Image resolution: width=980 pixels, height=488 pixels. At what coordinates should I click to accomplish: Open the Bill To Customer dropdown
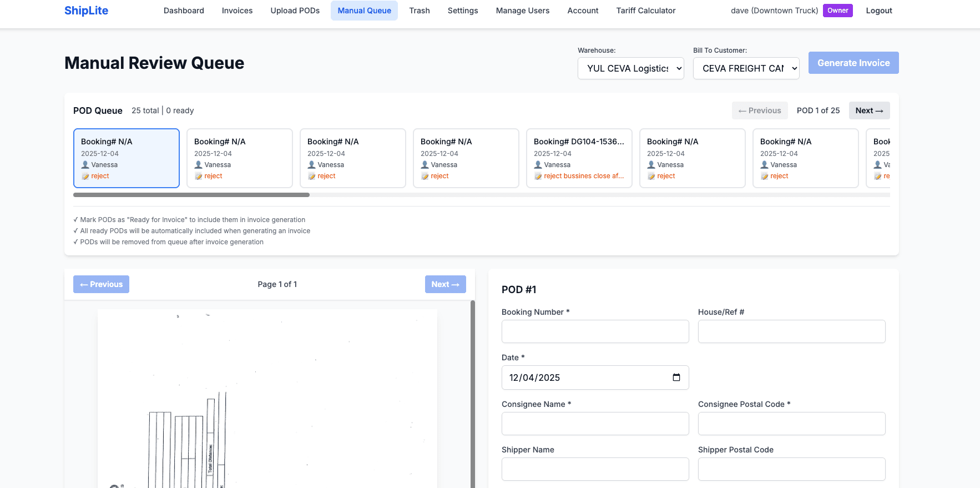click(746, 68)
